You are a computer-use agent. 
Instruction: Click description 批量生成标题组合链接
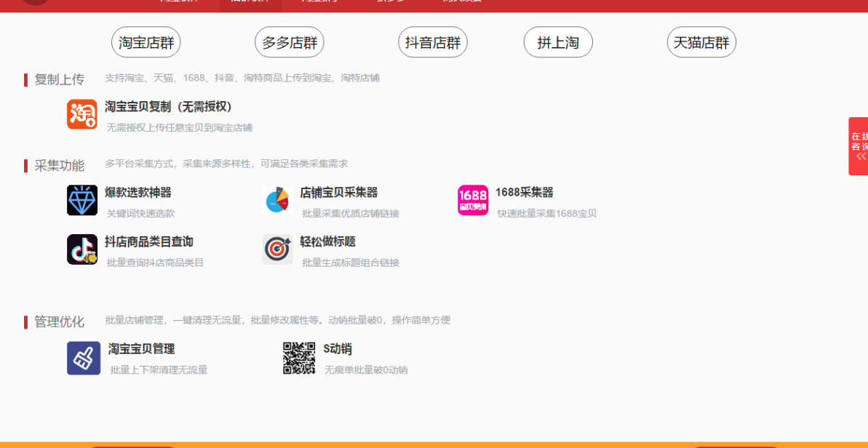(x=351, y=263)
